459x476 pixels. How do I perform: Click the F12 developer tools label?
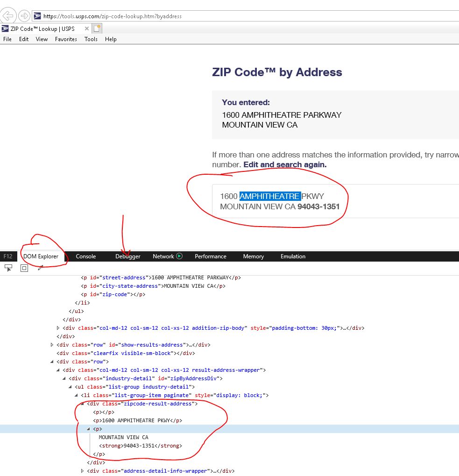8,256
